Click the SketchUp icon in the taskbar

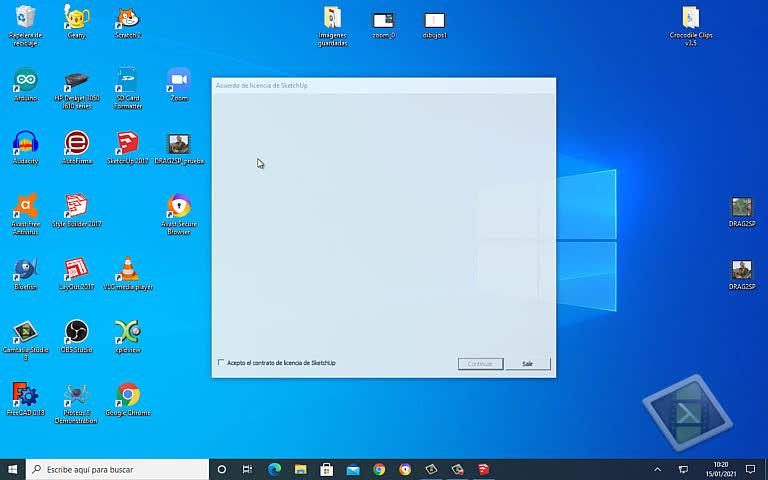click(x=484, y=469)
